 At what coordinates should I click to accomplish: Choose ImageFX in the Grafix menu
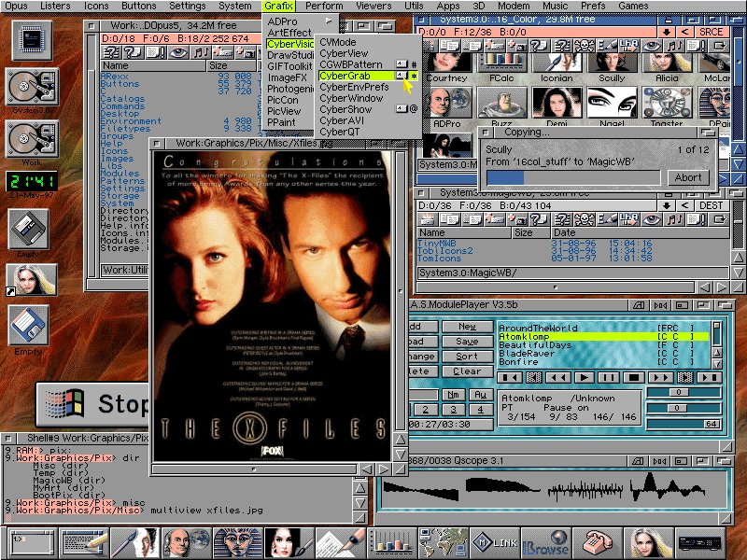pyautogui.click(x=288, y=77)
